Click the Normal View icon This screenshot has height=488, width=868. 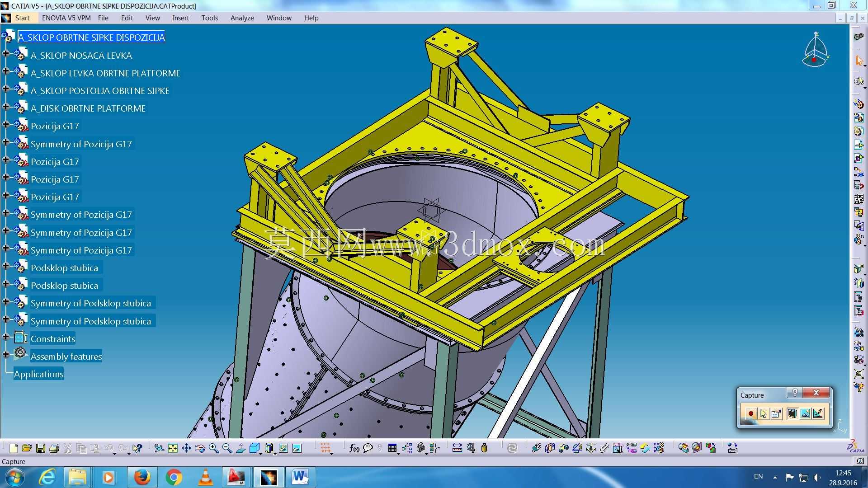pyautogui.click(x=241, y=448)
